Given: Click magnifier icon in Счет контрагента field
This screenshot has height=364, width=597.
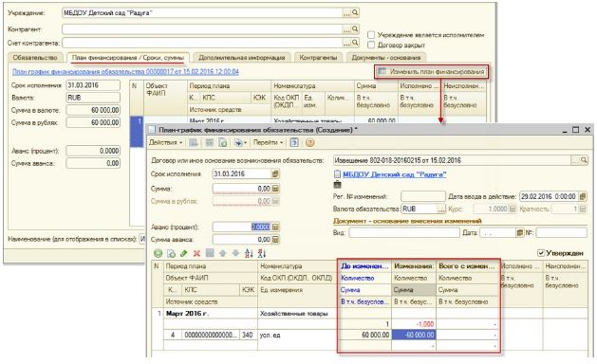Looking at the screenshot, I should [355, 43].
